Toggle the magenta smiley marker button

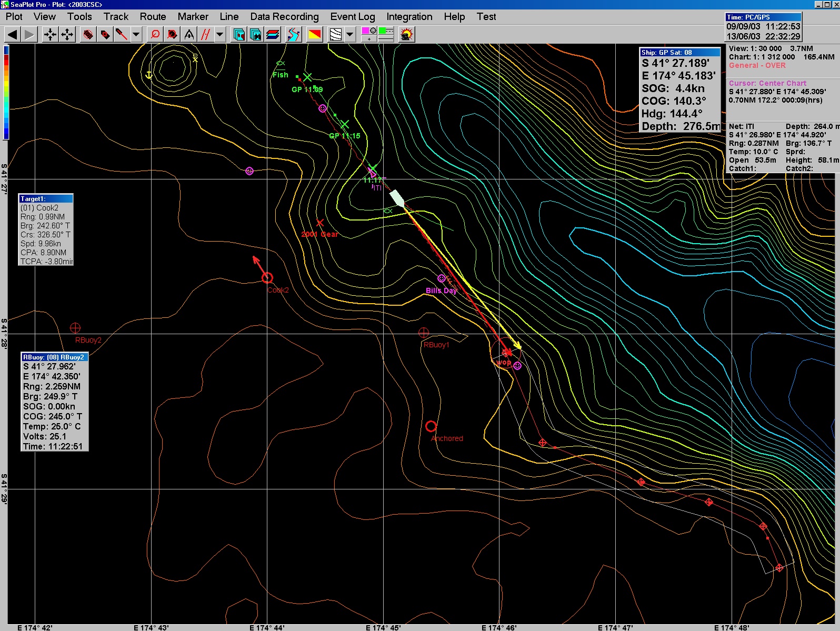[x=369, y=31]
